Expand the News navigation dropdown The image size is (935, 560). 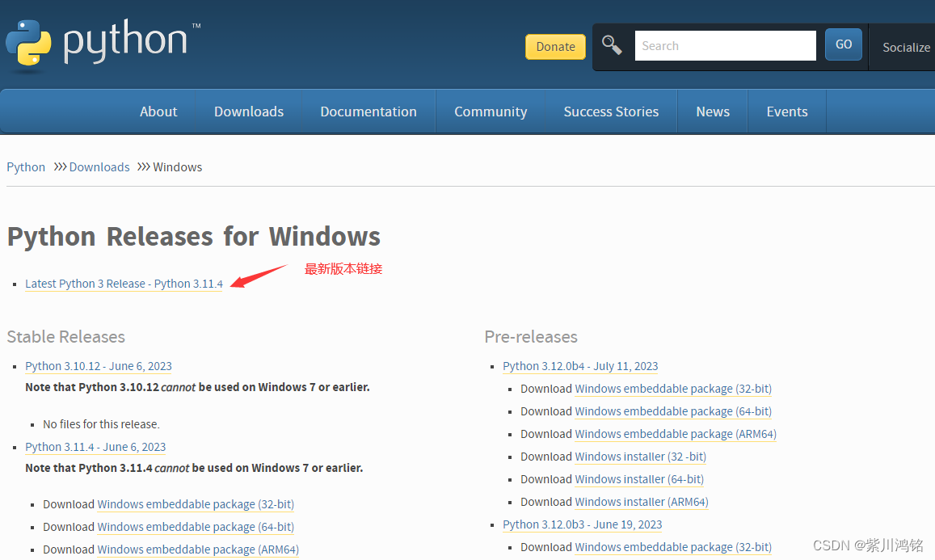click(712, 111)
